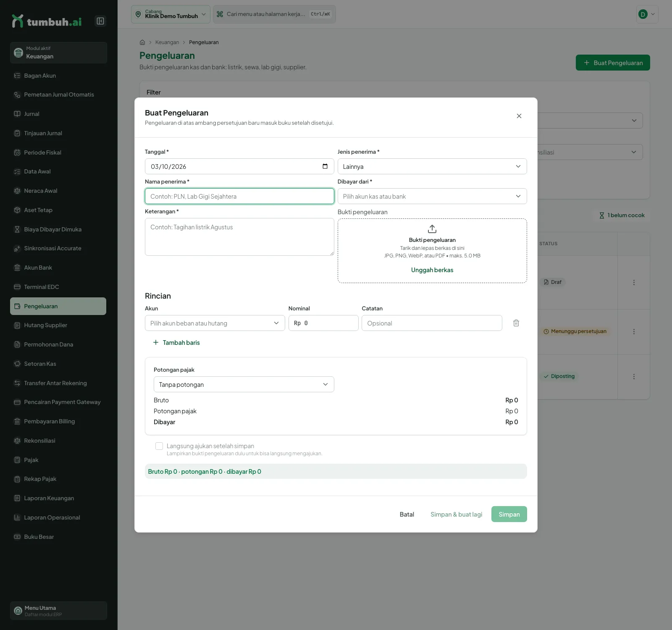Click the plus icon on Tambah baris
This screenshot has width=672, height=630.
tap(156, 342)
